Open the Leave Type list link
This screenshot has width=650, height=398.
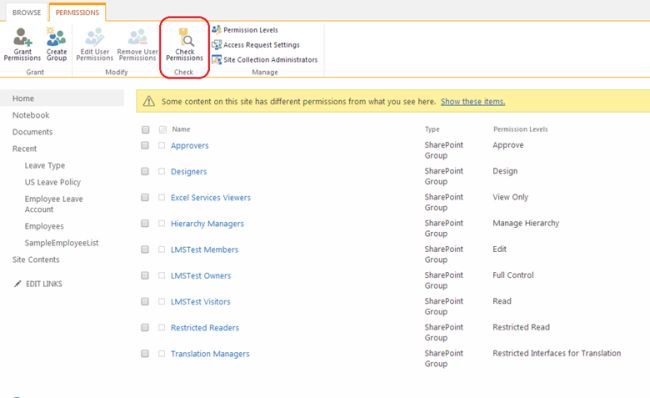click(45, 165)
